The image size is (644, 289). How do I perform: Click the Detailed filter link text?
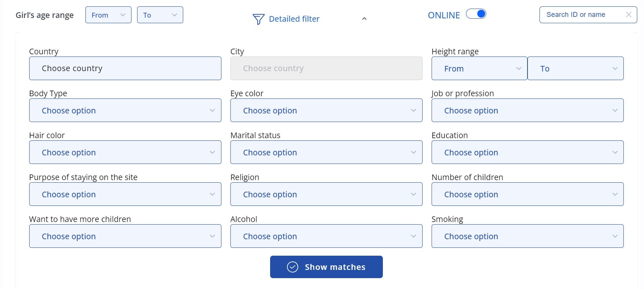(294, 19)
